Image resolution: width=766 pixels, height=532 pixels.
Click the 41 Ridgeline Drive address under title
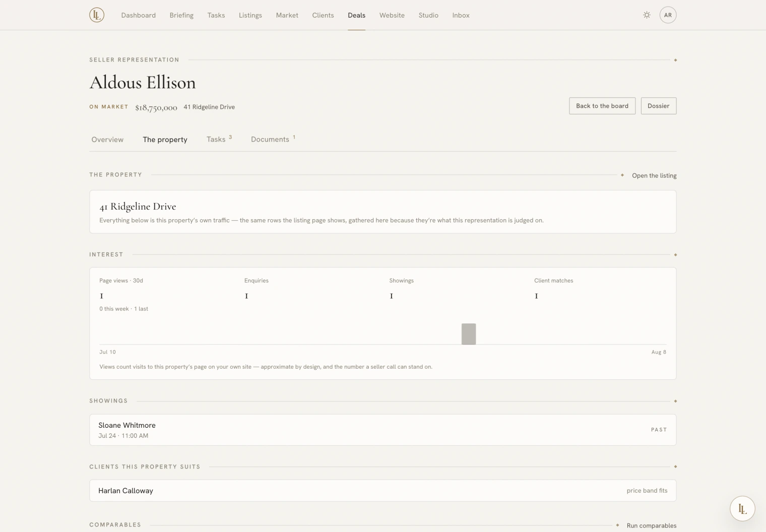[209, 107]
